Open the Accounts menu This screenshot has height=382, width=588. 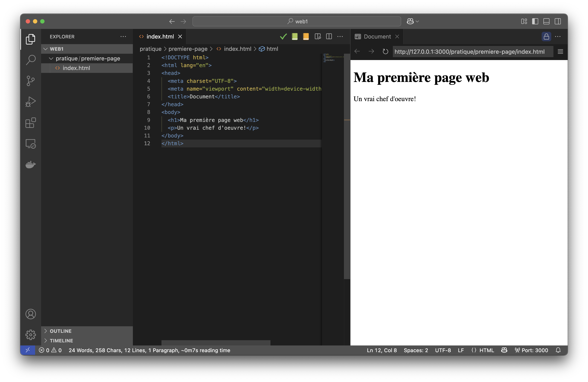tap(31, 314)
